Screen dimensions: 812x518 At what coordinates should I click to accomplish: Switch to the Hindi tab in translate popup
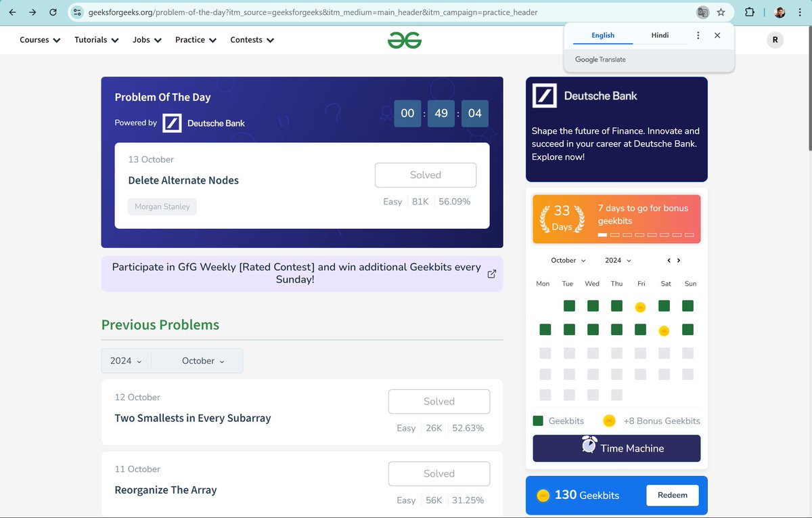click(x=660, y=35)
